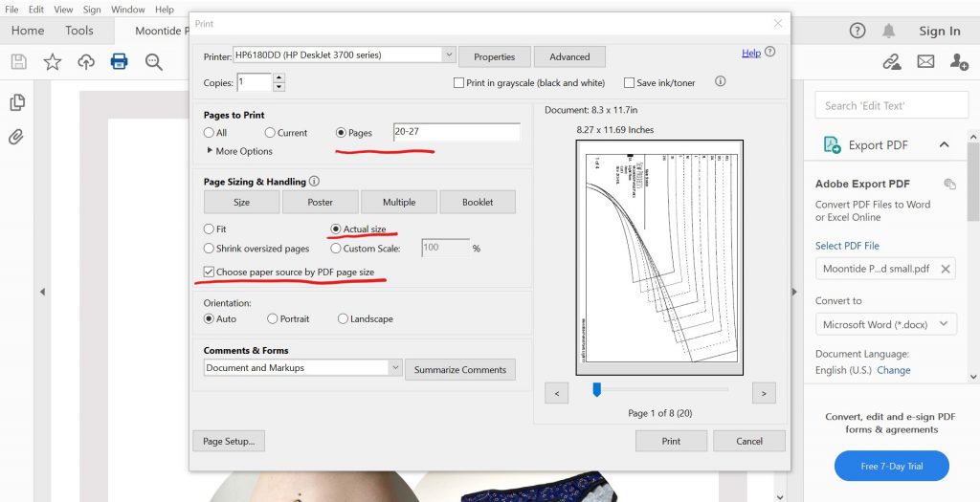Click the add person share icon
Image resolution: width=980 pixels, height=502 pixels.
coord(959,61)
